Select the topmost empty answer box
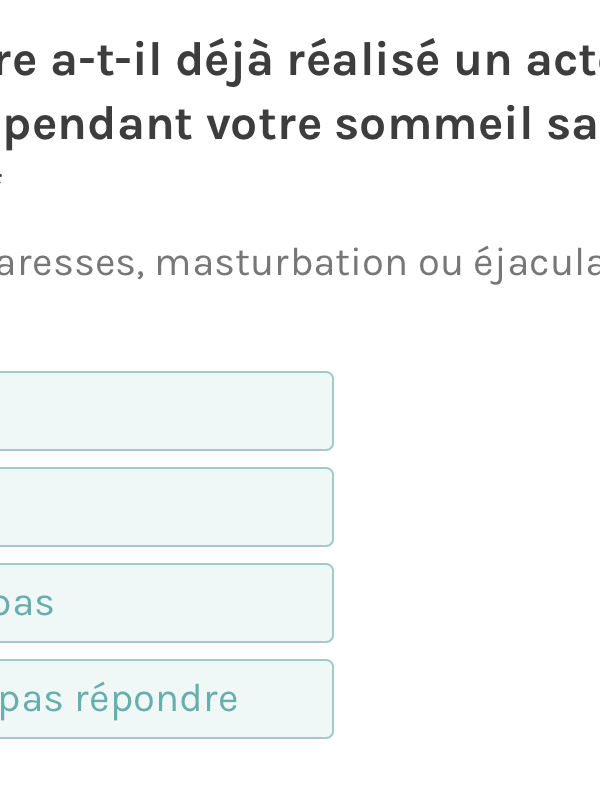Viewport: 600px width, 798px height. (x=165, y=411)
